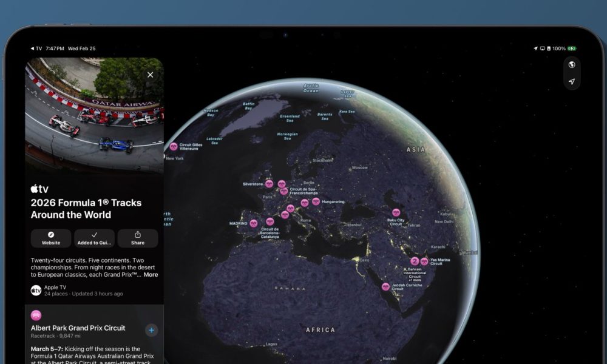Screen dimensions: 607x364
Task: Add Albert Park Circuit with plus button
Action: click(x=151, y=330)
